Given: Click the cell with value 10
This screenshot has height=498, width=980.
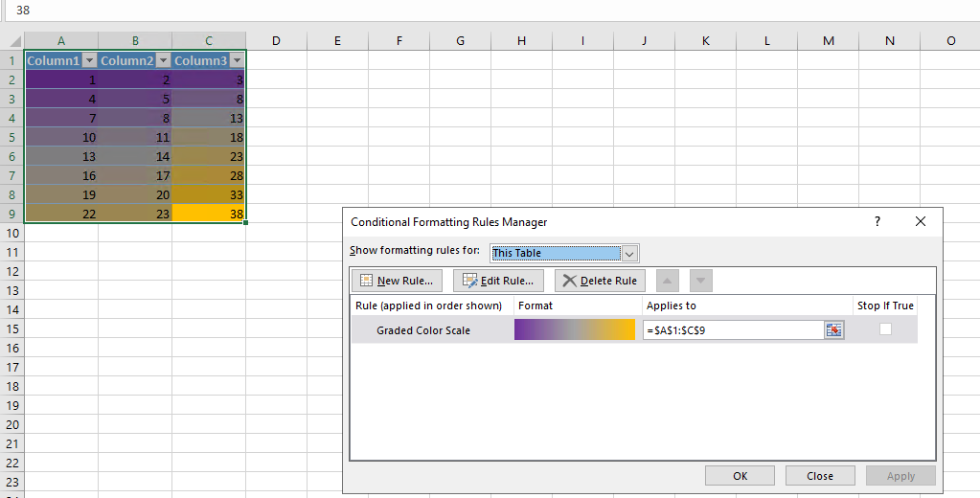Looking at the screenshot, I should pos(61,138).
